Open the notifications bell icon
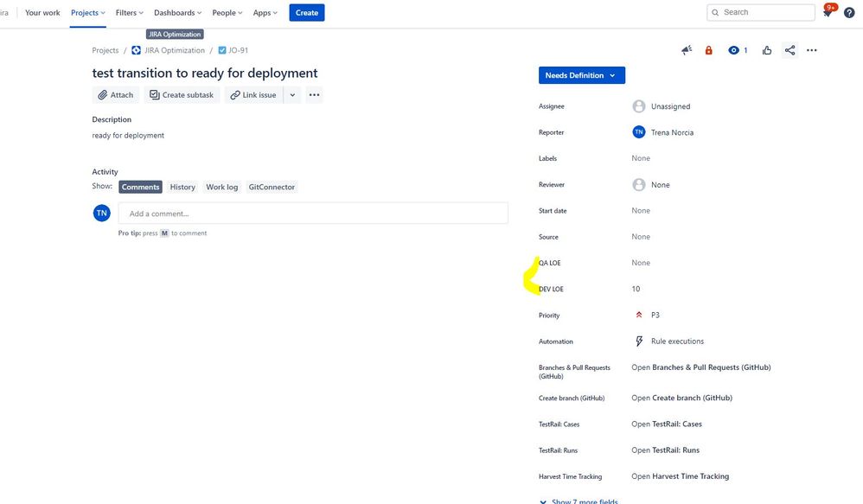The width and height of the screenshot is (863, 504). pos(828,13)
